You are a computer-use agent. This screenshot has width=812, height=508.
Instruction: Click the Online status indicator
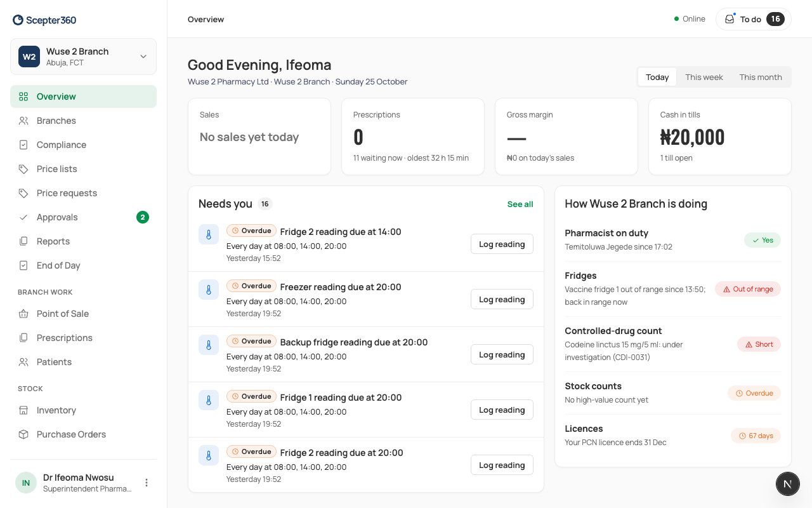[x=690, y=19]
